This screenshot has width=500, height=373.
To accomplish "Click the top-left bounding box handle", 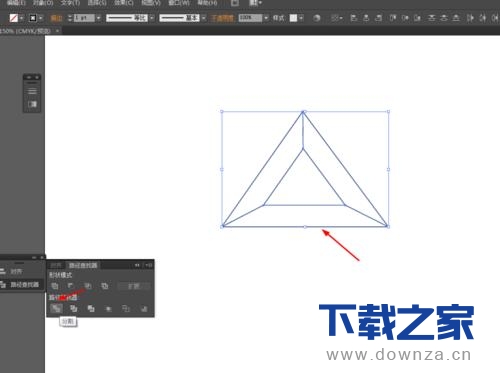I will tap(222, 112).
